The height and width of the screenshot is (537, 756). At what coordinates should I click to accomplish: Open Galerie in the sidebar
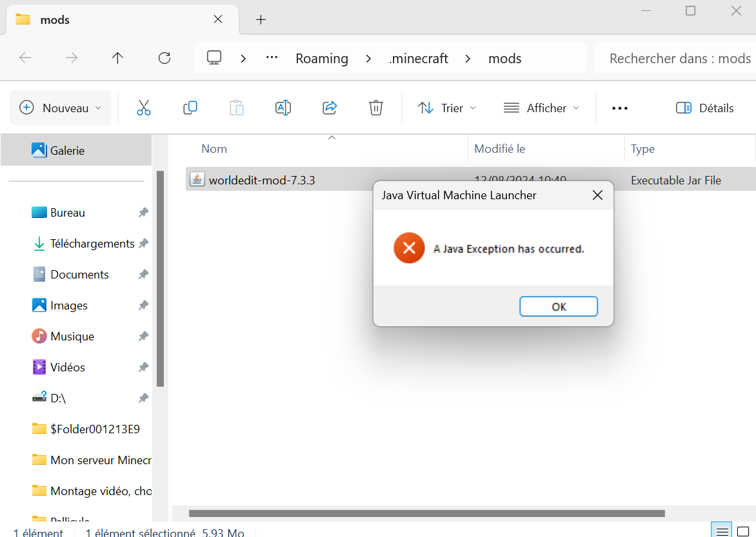[76, 150]
